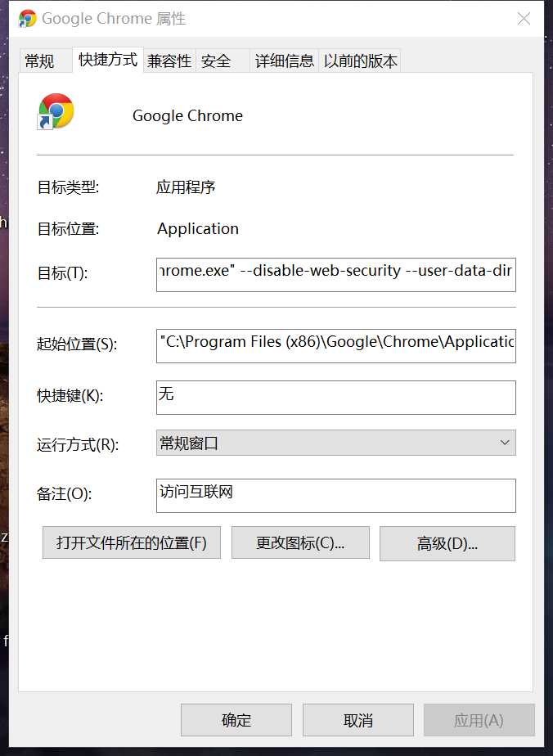Open 高级(D)... advanced settings
This screenshot has width=553, height=756.
[x=447, y=543]
